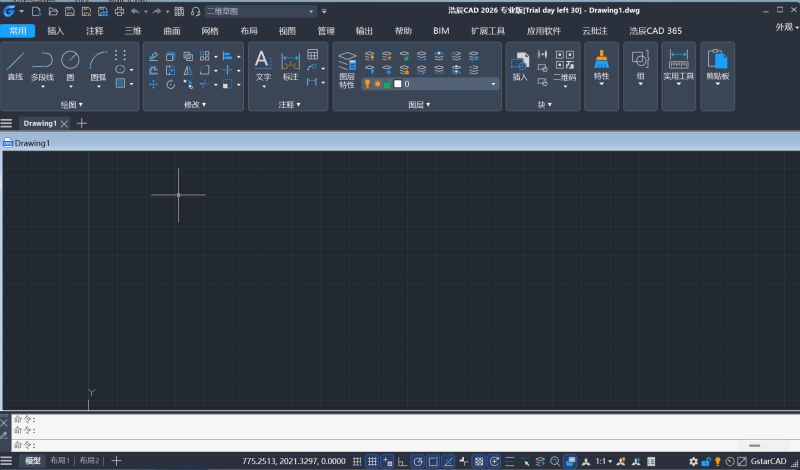The height and width of the screenshot is (470, 800).
Task: Expand the 图层 (Layers) panel
Action: click(x=419, y=105)
